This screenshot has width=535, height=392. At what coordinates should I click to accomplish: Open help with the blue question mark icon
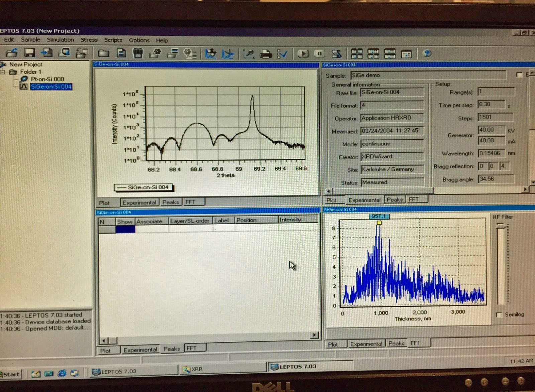click(x=427, y=53)
